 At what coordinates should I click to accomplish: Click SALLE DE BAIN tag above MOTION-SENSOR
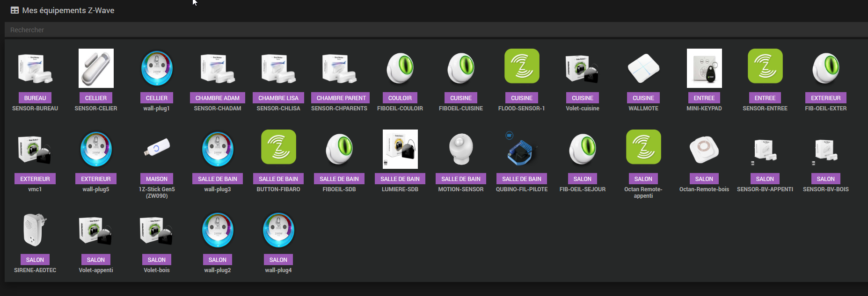[x=461, y=179]
